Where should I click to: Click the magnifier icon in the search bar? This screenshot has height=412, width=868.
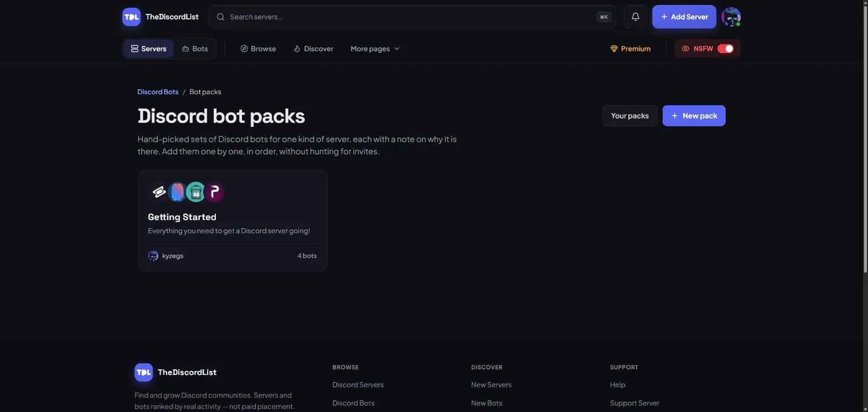pyautogui.click(x=220, y=17)
